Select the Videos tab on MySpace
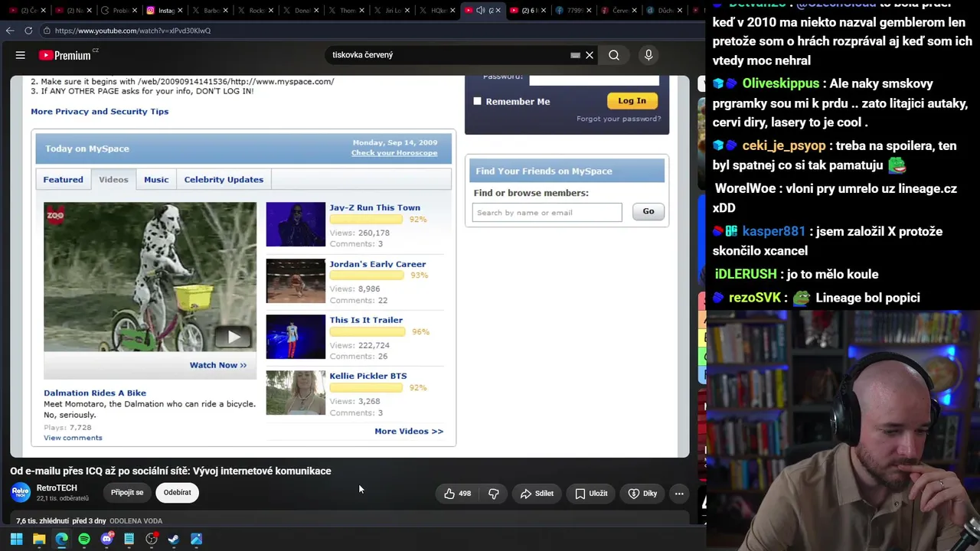This screenshot has height=551, width=980. 113,179
